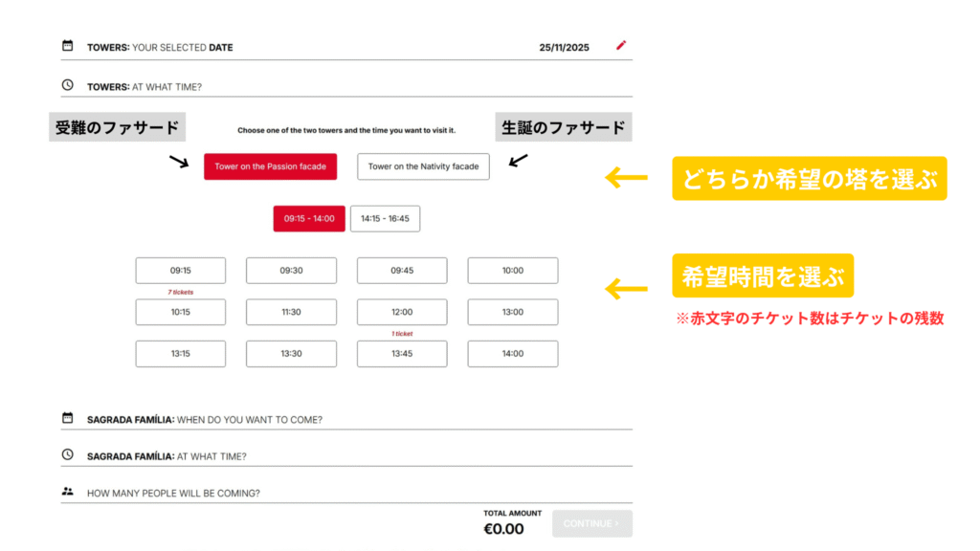Select Tower on the Nativity facade
Viewport: 980px width, 551px height.
pos(423,166)
